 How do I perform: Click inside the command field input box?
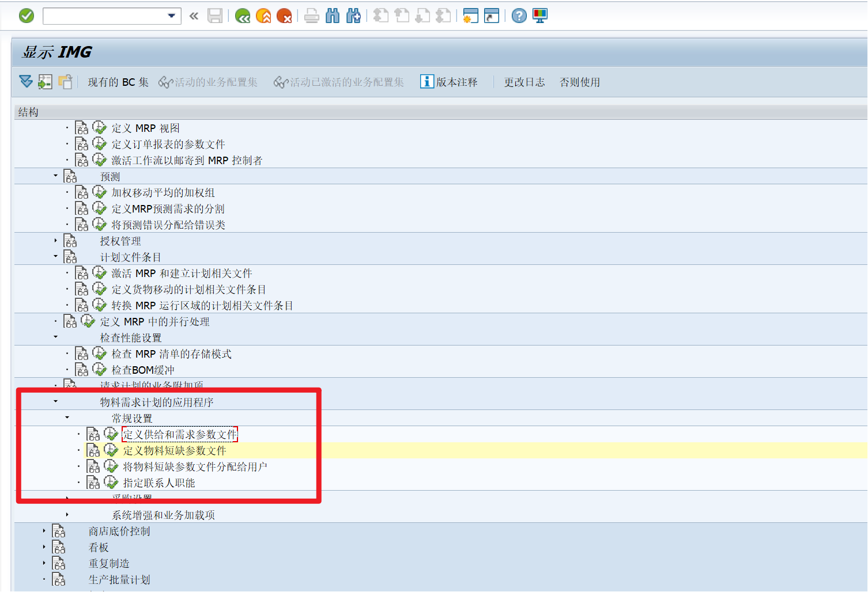point(104,16)
